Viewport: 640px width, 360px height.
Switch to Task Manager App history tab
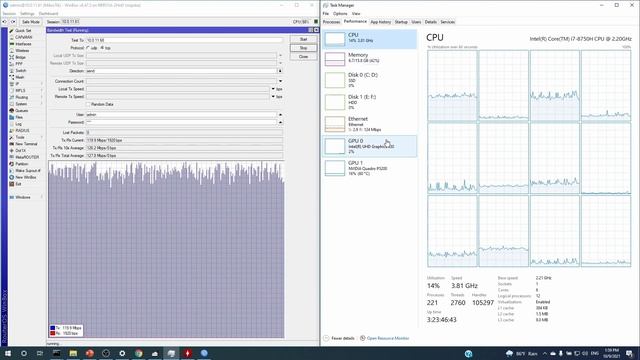point(380,22)
